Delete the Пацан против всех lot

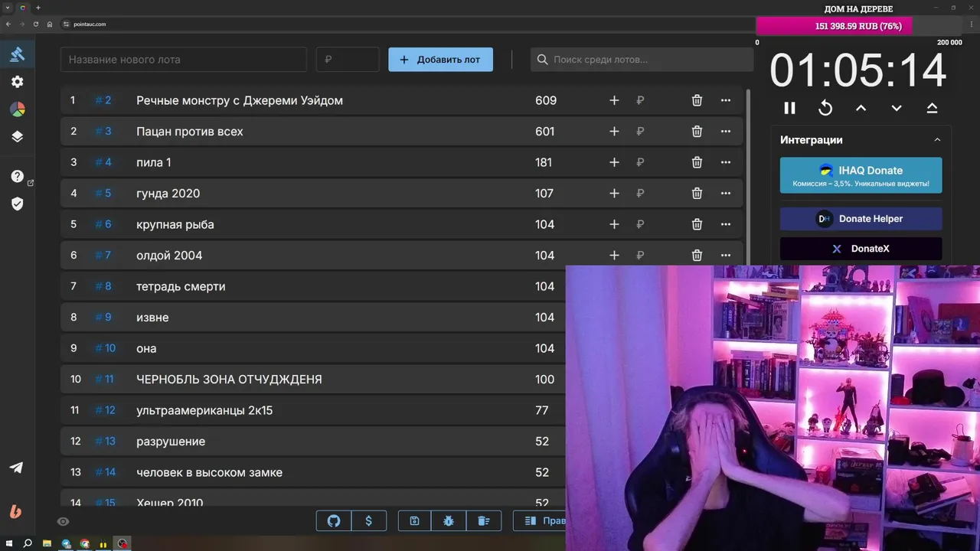pyautogui.click(x=697, y=132)
